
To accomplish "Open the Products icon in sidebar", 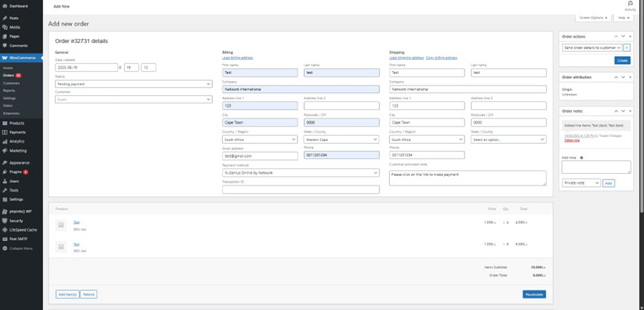I will tap(5, 123).
